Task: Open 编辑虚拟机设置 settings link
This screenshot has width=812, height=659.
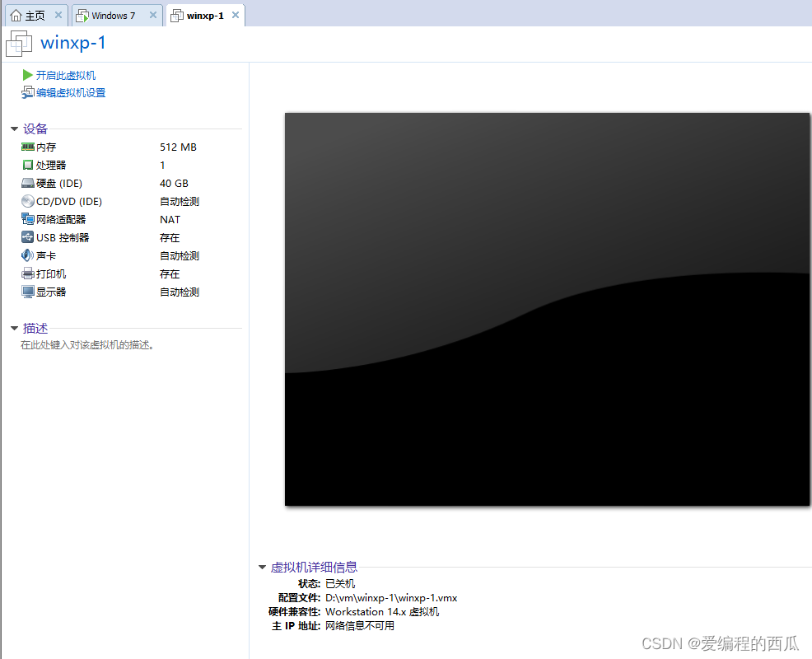Action: [x=70, y=93]
